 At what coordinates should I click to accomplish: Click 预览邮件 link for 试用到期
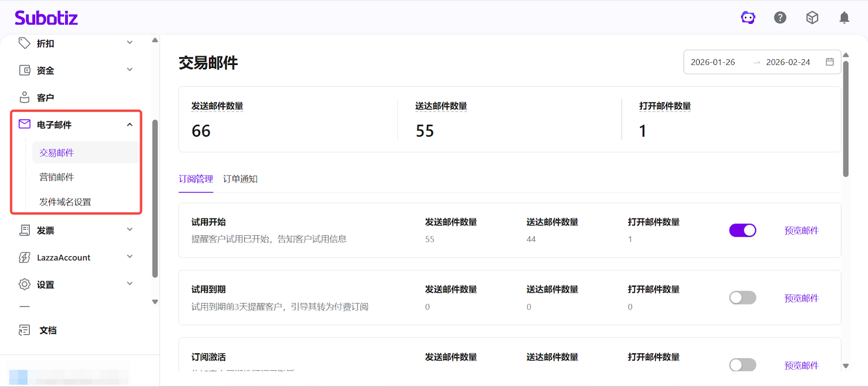[x=801, y=298]
